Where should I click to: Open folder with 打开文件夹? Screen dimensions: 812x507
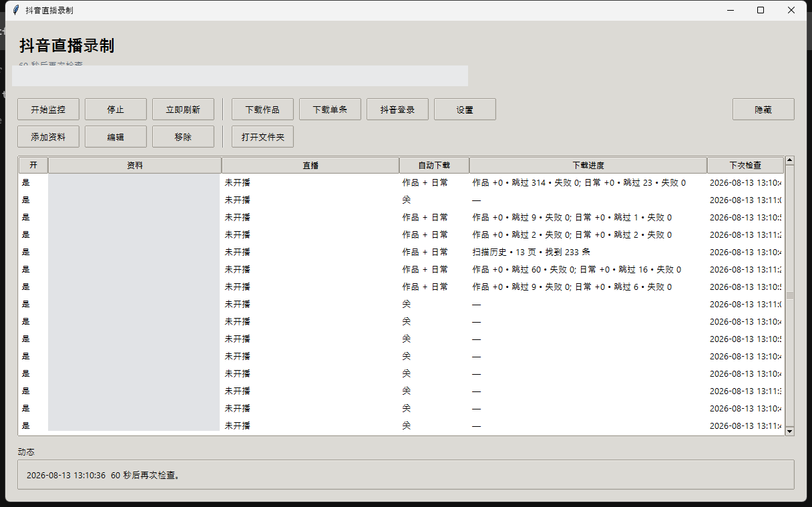(x=262, y=137)
